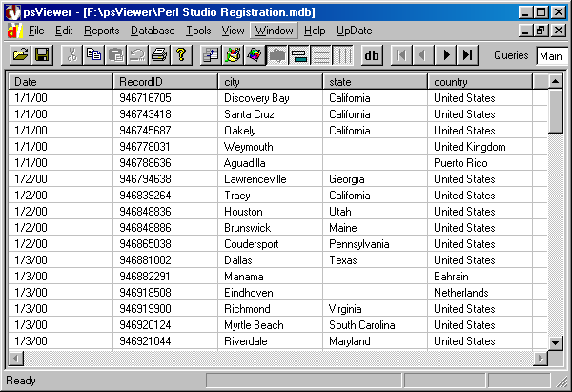Screen dimensions: 572x392
Task: Open the Database menu
Action: (153, 31)
